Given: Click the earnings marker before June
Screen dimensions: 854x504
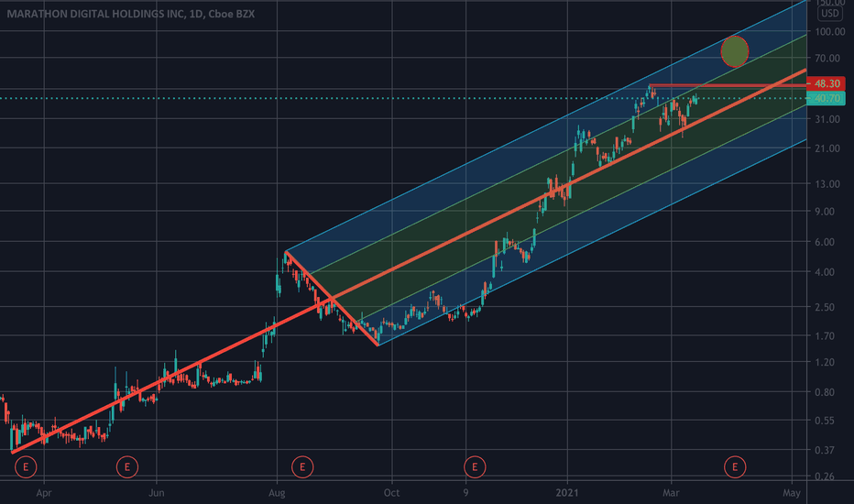Looking at the screenshot, I should coord(127,467).
